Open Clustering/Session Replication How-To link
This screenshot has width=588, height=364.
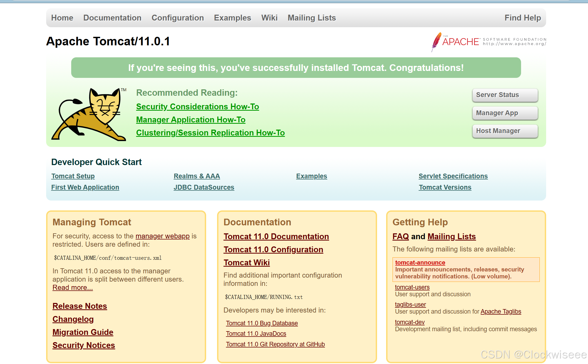[210, 133]
